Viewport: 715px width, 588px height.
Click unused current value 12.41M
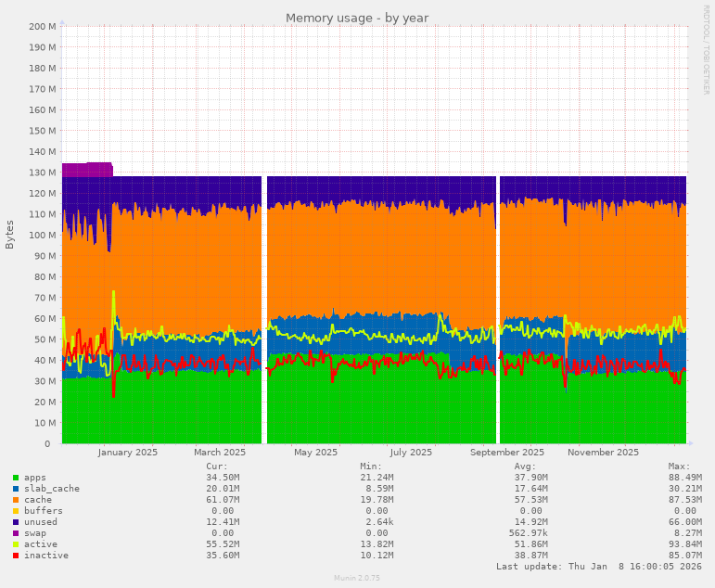point(223,522)
